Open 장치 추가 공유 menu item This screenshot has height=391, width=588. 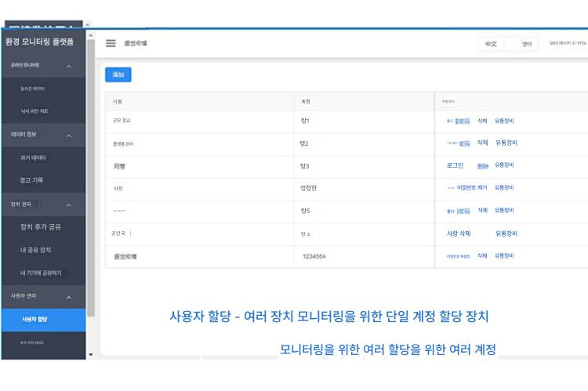pyautogui.click(x=40, y=227)
